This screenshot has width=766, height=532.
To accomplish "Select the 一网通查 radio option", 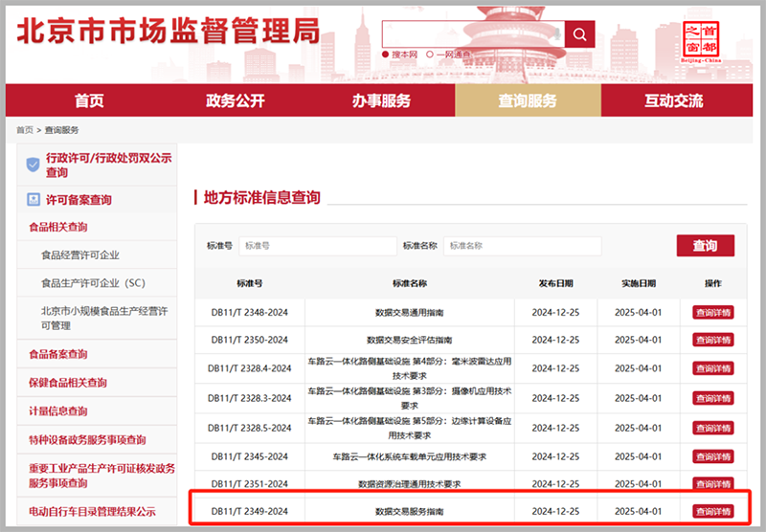I will click(x=430, y=55).
